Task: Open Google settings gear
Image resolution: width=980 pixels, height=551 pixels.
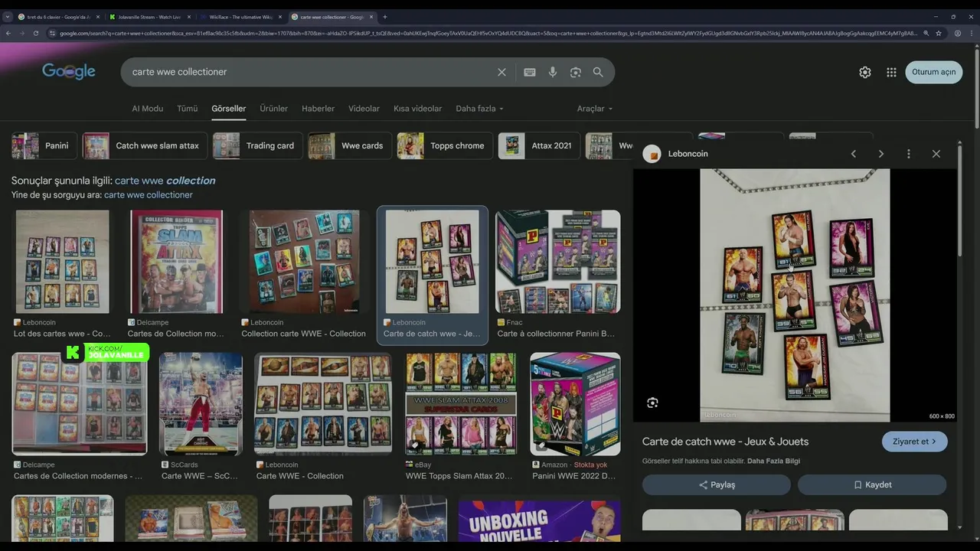Action: pyautogui.click(x=865, y=72)
